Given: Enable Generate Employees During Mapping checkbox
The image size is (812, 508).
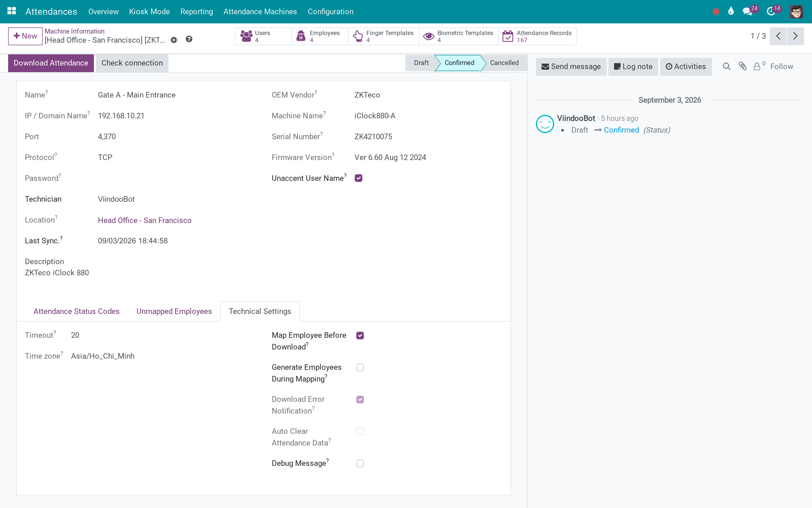Looking at the screenshot, I should pyautogui.click(x=360, y=368).
